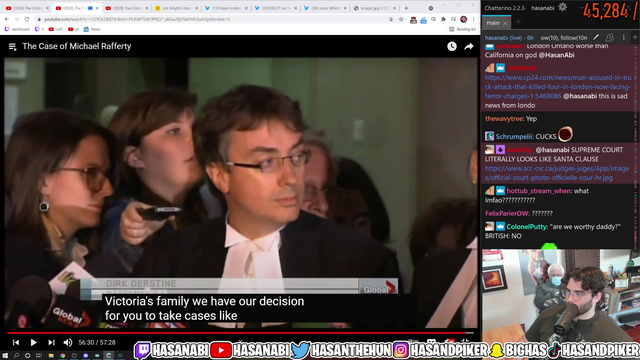Screen dimensions: 640x360
Task: Close the 'True Crime' tab
Action: [147, 8]
